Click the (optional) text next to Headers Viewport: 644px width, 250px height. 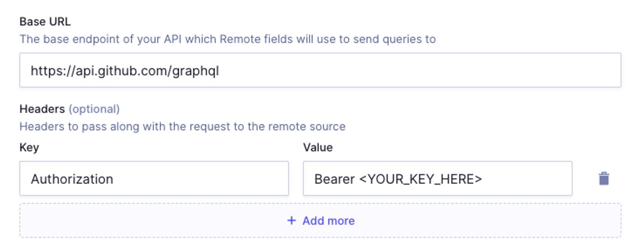pos(94,109)
